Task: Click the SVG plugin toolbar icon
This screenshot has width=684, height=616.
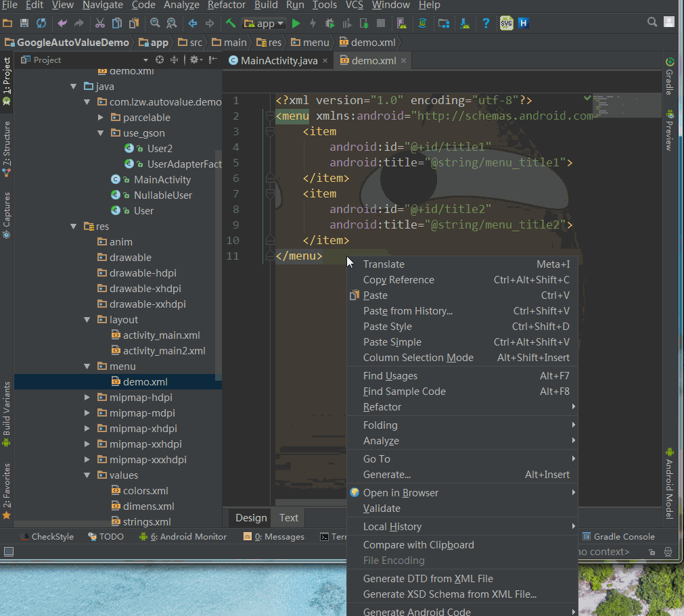Action: 506,23
